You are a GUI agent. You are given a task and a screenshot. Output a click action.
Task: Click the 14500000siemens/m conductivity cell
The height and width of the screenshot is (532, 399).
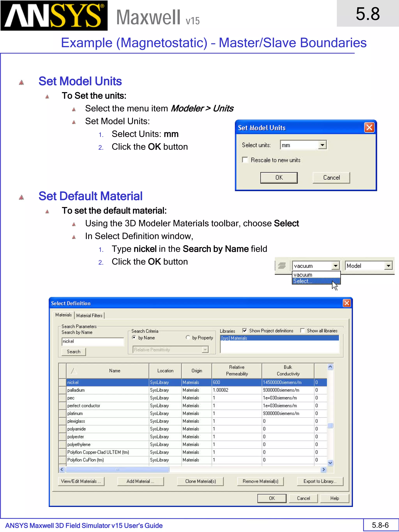click(288, 382)
